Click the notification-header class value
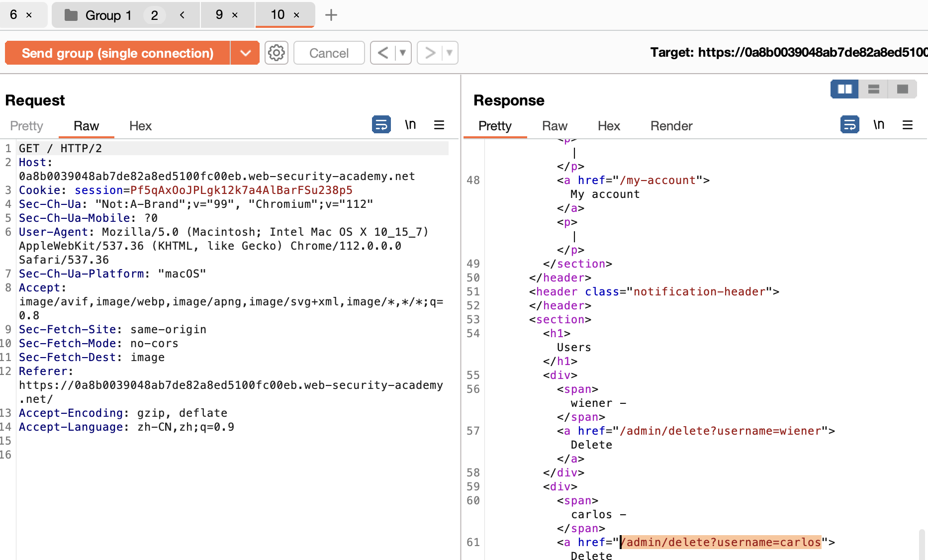This screenshot has height=560, width=928. coord(699,291)
